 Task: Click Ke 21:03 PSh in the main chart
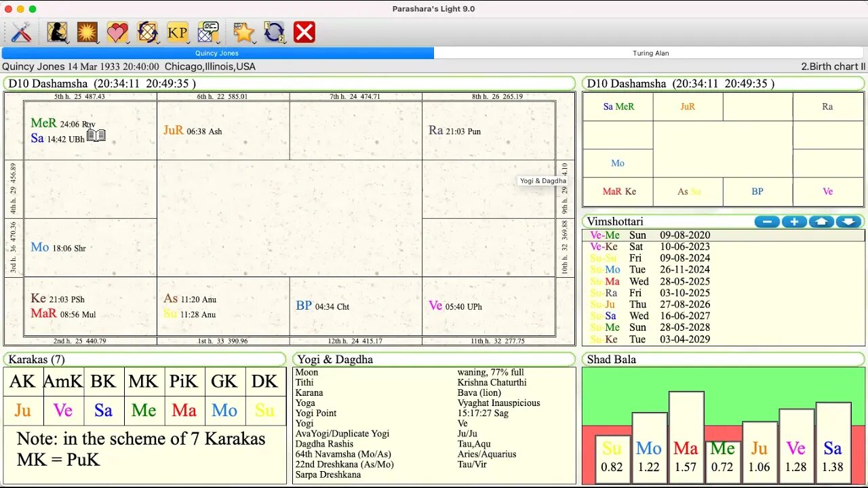pyautogui.click(x=58, y=299)
